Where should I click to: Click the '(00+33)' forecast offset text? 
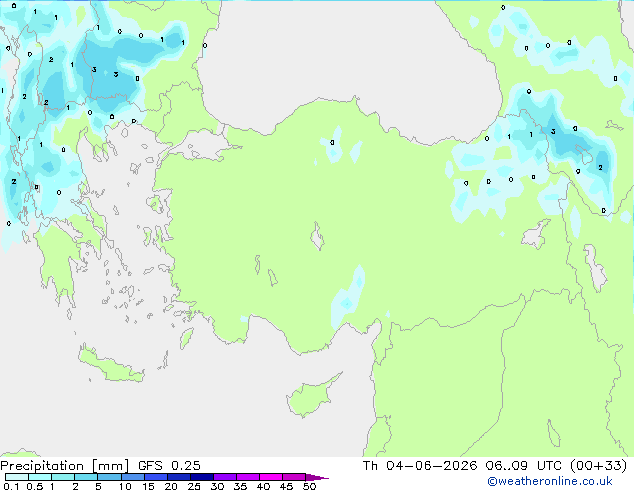(598, 466)
